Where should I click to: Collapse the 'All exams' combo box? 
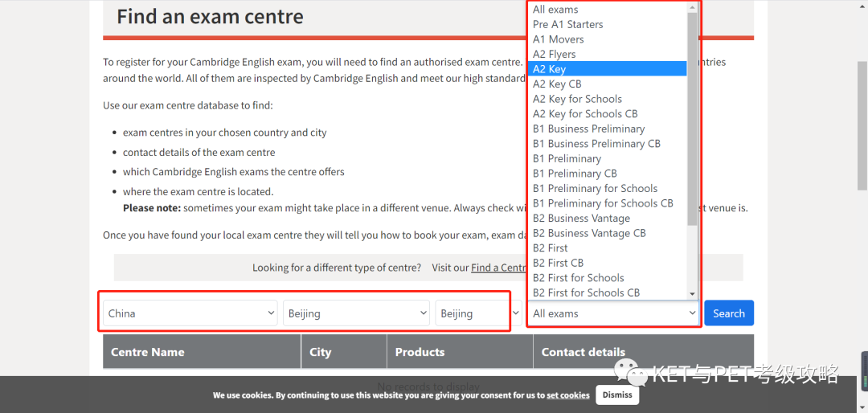[x=613, y=313]
